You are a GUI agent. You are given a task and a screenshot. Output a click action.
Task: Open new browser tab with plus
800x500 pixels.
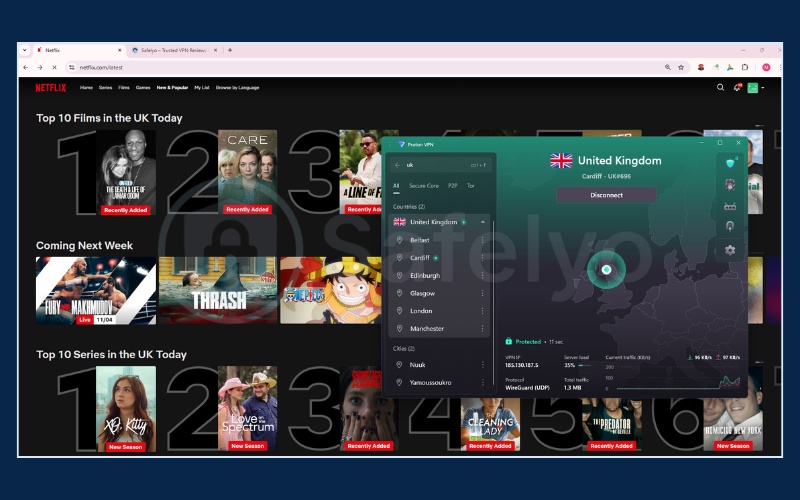pyautogui.click(x=230, y=50)
